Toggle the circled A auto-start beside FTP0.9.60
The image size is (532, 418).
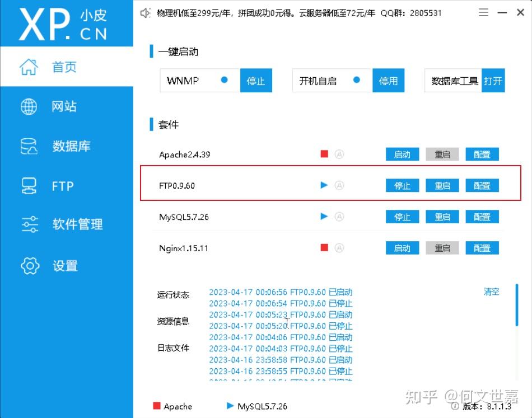[338, 185]
